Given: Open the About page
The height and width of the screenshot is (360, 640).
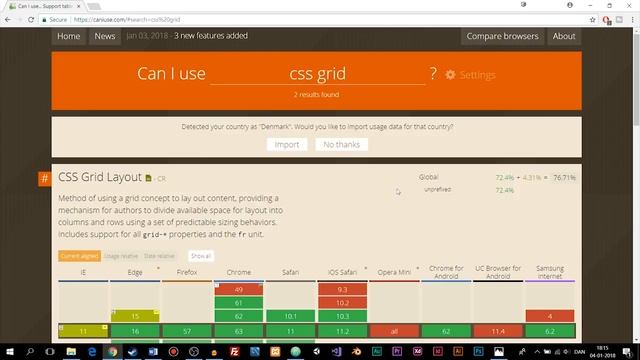Looking at the screenshot, I should [x=564, y=36].
